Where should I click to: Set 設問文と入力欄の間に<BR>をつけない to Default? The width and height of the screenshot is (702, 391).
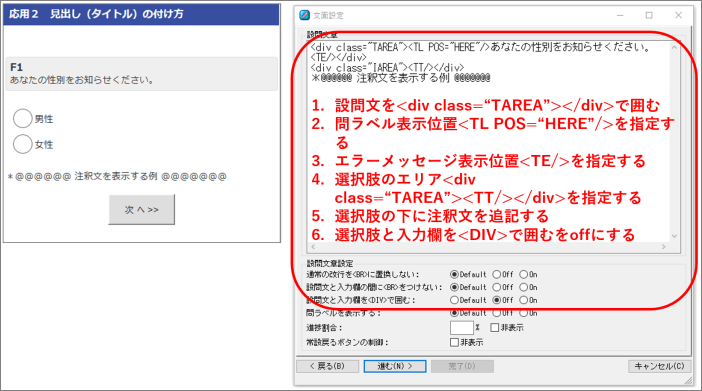(x=454, y=287)
